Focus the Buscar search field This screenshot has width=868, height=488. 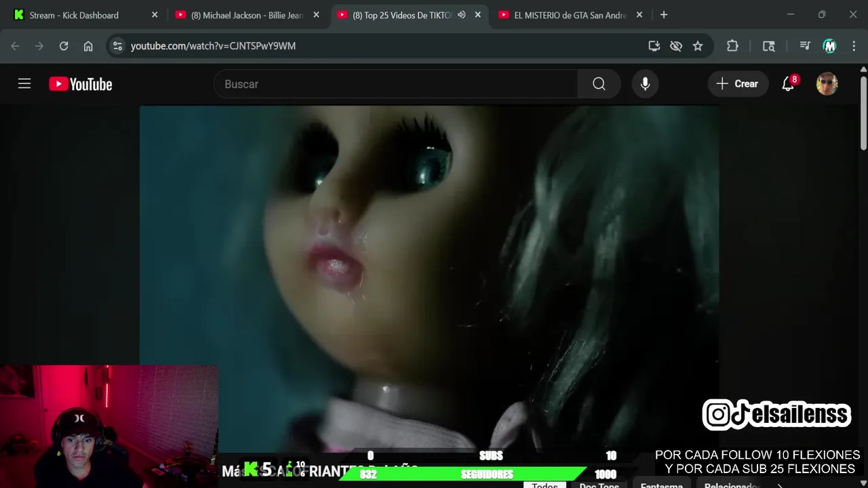pyautogui.click(x=396, y=84)
